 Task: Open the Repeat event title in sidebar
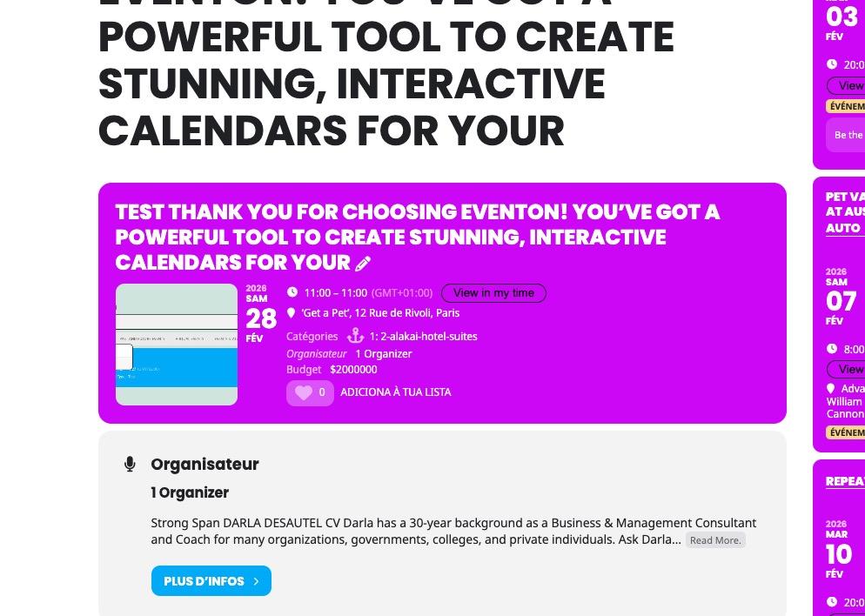845,481
